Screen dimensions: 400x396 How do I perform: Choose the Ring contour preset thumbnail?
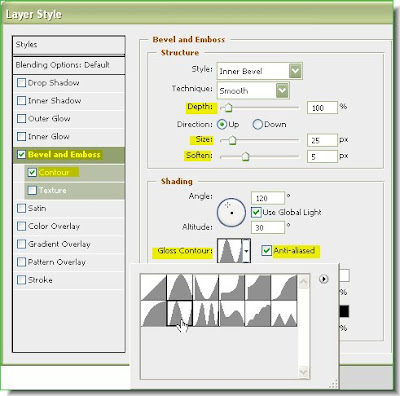point(180,313)
